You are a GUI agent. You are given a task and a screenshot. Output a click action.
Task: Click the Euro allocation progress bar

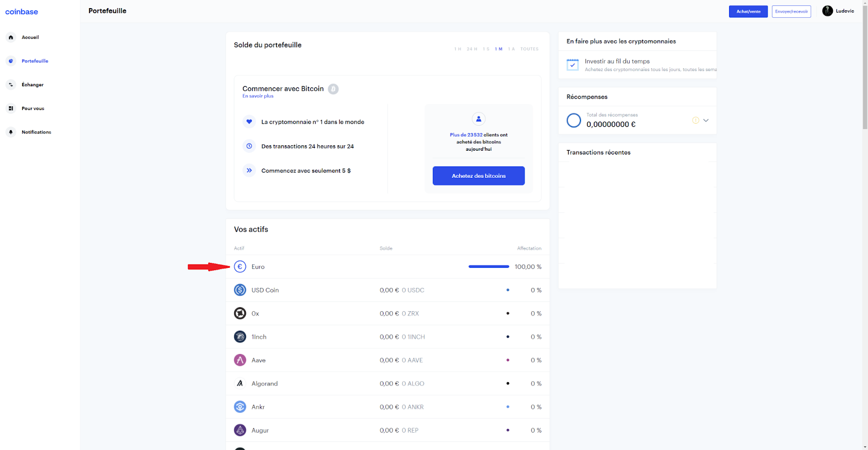(489, 267)
